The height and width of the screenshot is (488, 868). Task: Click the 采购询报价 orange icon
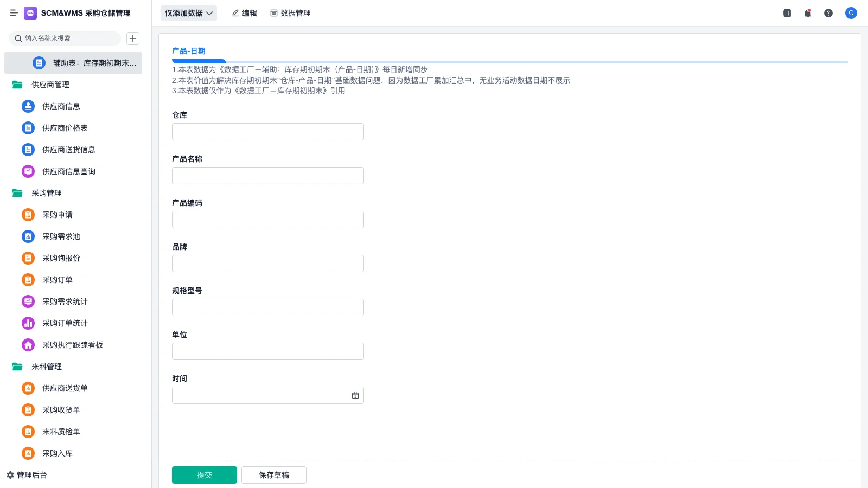pyautogui.click(x=28, y=258)
